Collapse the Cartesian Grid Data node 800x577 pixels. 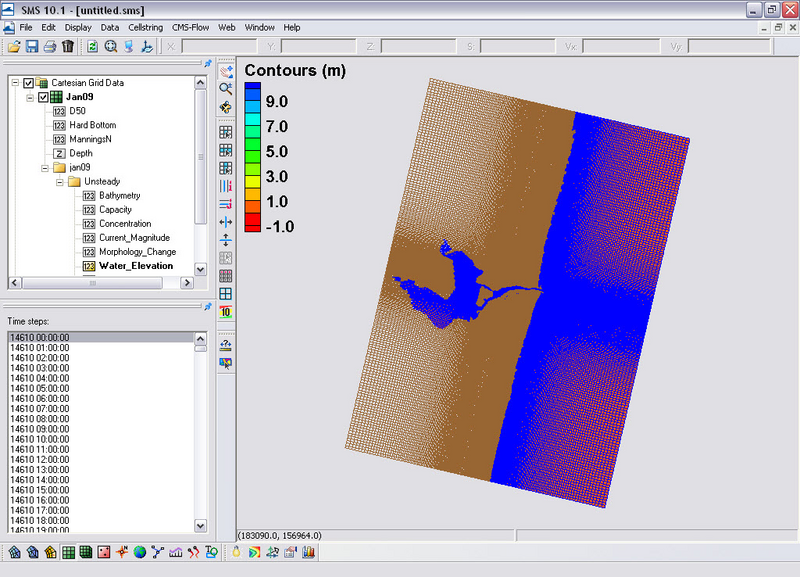(15, 83)
